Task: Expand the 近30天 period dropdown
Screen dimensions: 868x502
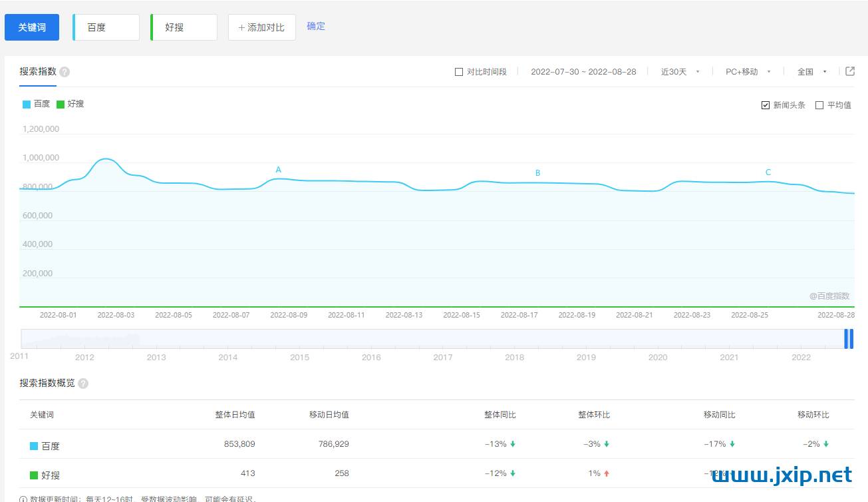Action: pyautogui.click(x=680, y=72)
